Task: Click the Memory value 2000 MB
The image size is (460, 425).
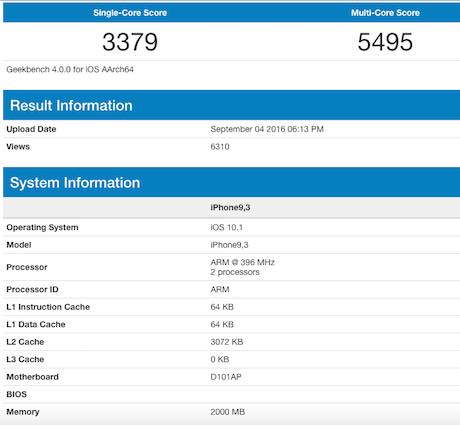Action: [228, 412]
